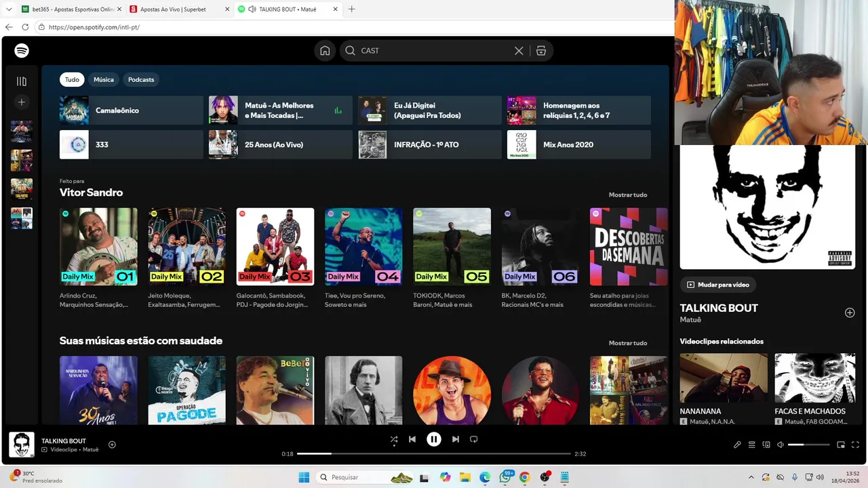
Task: Open INFRAÇÃO - 1º ATO card
Action: coord(430,144)
